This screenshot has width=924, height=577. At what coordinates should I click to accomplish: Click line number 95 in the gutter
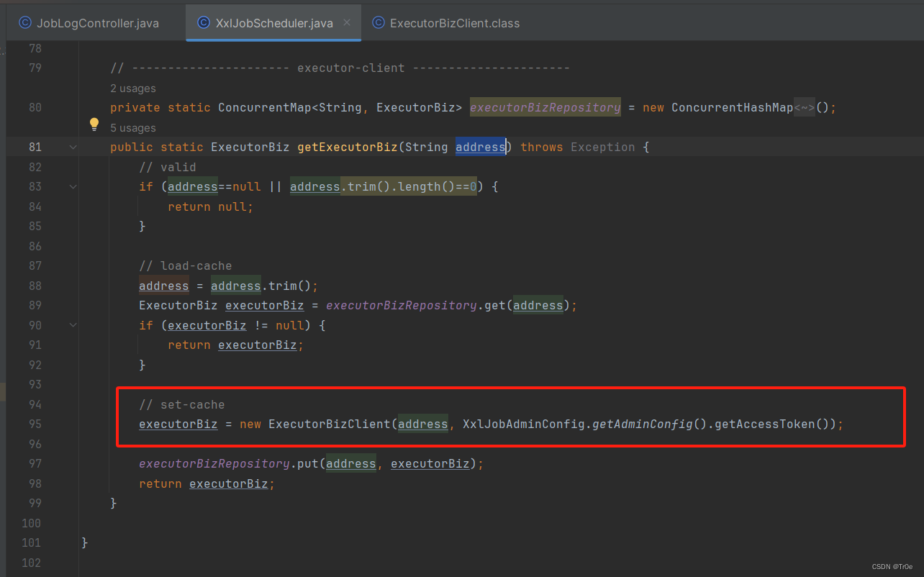pyautogui.click(x=35, y=424)
